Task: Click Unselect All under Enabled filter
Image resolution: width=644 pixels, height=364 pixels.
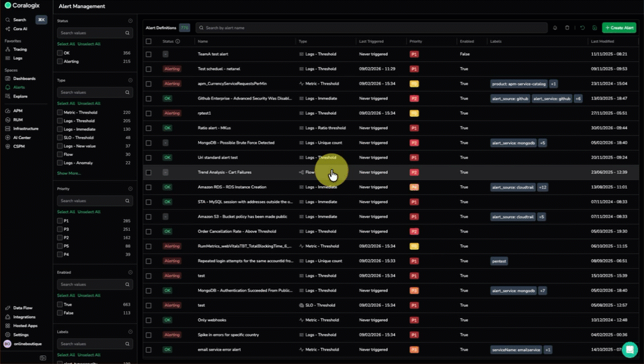Action: [89, 295]
